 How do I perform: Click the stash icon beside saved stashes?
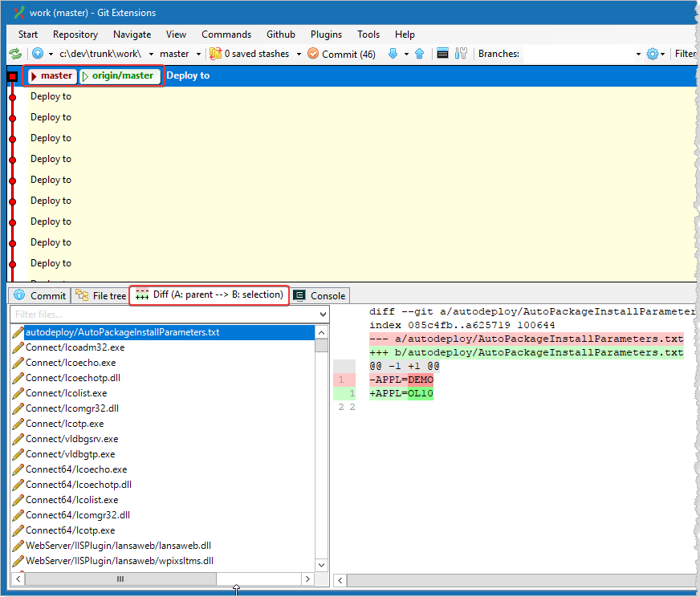click(215, 54)
